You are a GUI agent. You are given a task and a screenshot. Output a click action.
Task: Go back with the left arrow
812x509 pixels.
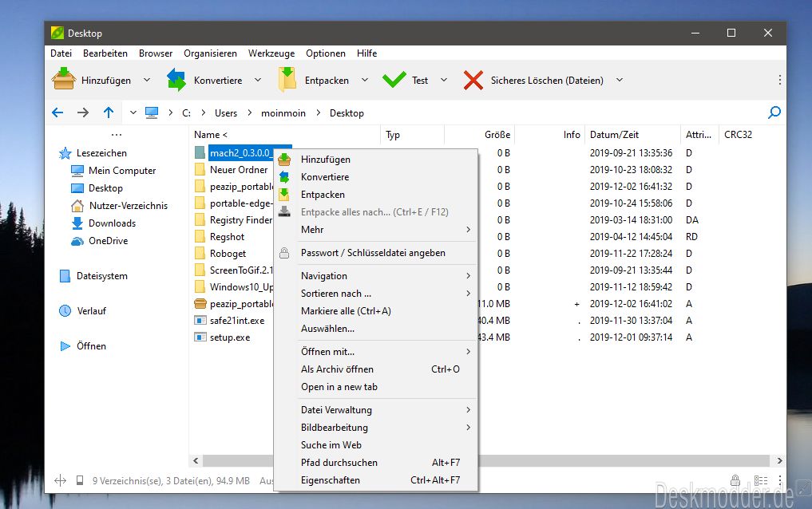58,112
